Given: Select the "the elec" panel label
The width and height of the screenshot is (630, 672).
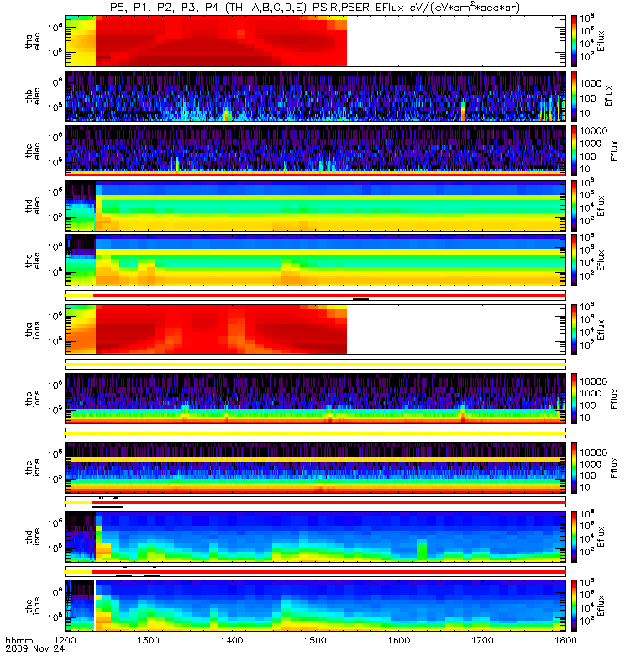Looking at the screenshot, I should [x=33, y=260].
